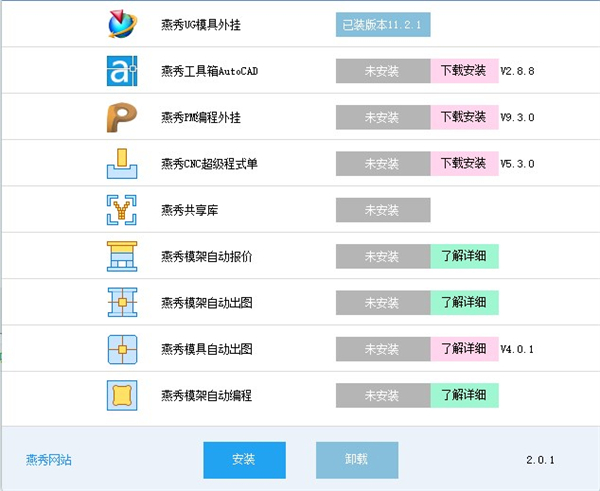600x491 pixels.
Task: Click 下载安装 for 燕秀工具箱AutoCAD
Action: pyautogui.click(x=464, y=71)
